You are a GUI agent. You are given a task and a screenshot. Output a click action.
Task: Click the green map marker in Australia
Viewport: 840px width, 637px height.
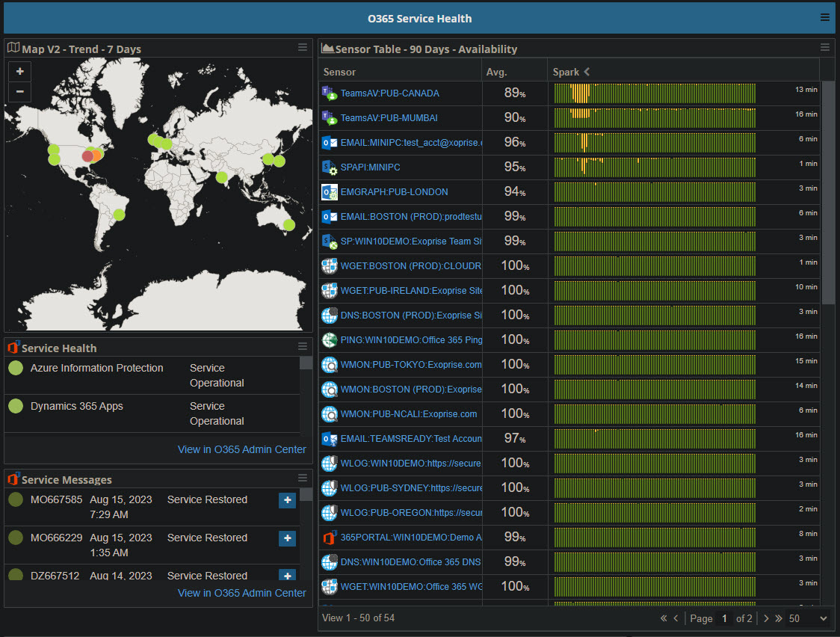[288, 225]
